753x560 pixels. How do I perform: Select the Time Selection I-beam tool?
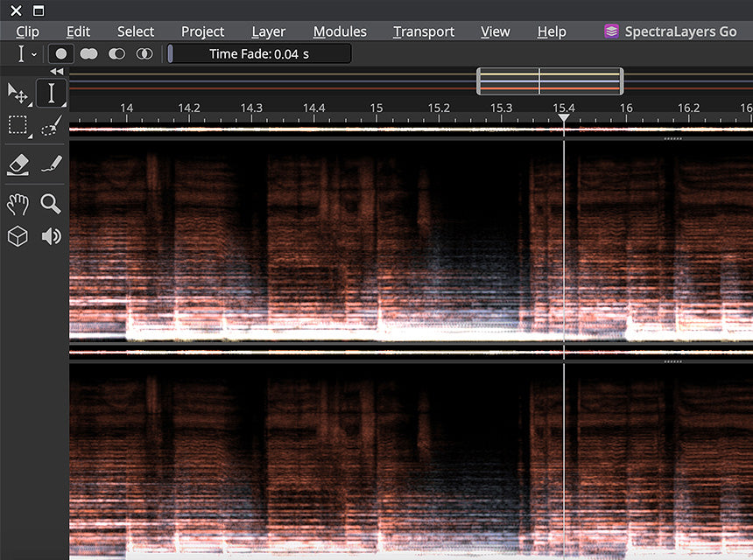click(x=51, y=93)
